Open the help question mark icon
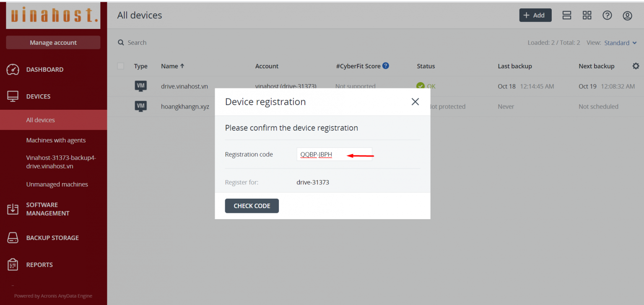 [607, 16]
